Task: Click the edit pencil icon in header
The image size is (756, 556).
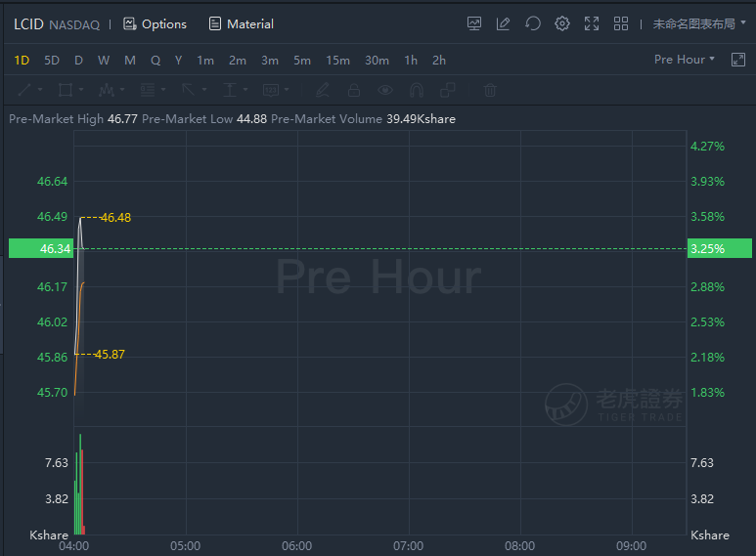Action: click(503, 23)
